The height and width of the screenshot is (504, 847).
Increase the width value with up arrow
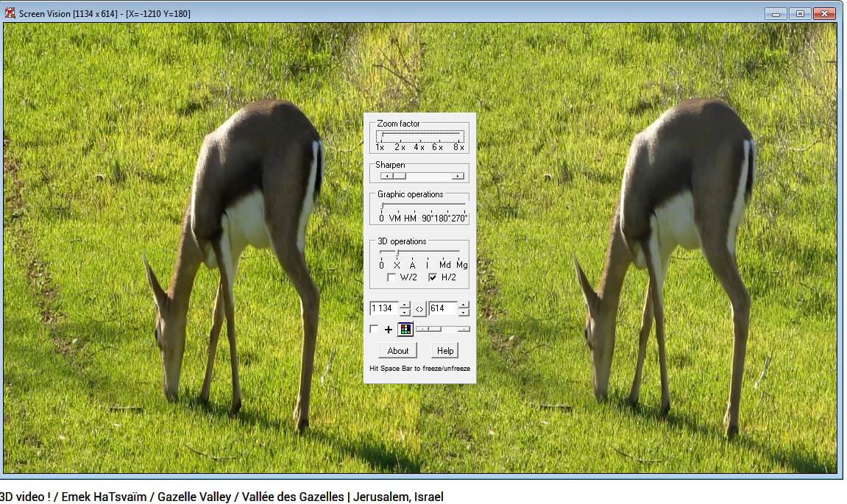coord(405,305)
